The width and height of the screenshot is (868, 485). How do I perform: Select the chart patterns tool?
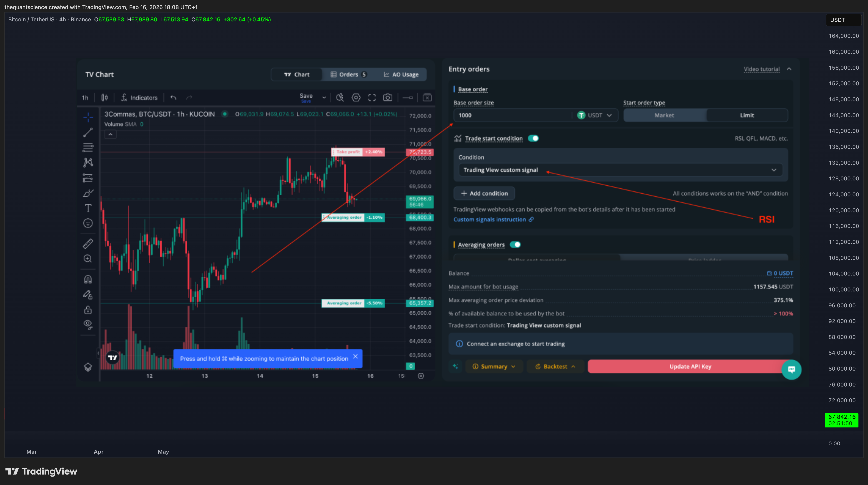pos(88,163)
